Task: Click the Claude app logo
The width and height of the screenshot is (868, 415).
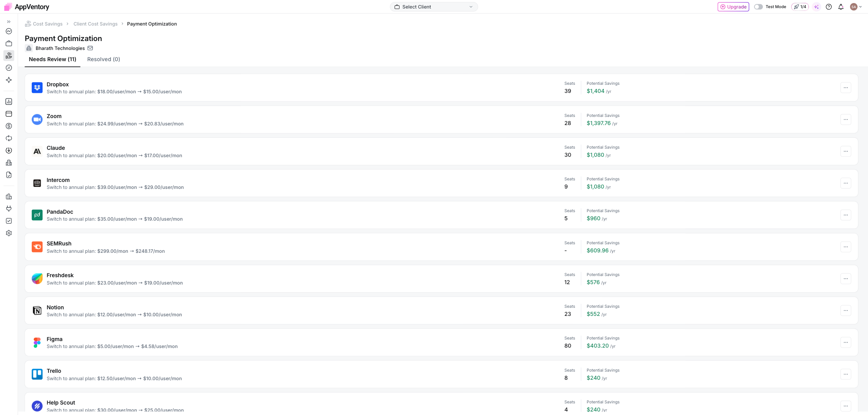Action: 37,151
